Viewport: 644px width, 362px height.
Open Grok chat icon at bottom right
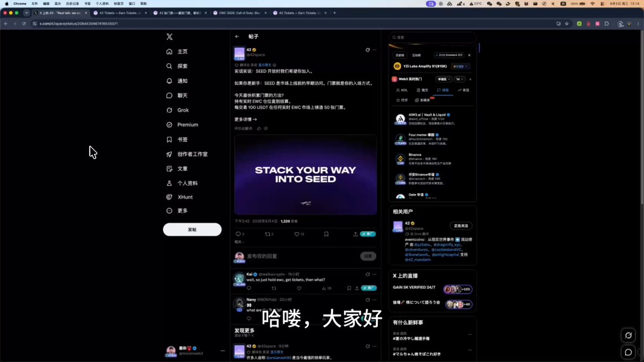tap(628, 335)
